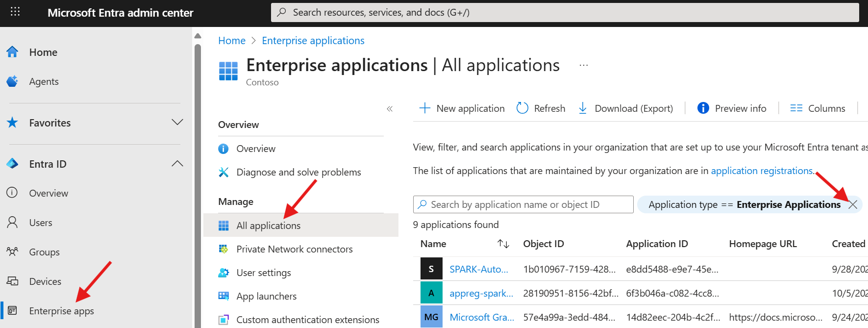The image size is (868, 328).
Task: Open the Columns chooser
Action: tap(818, 108)
